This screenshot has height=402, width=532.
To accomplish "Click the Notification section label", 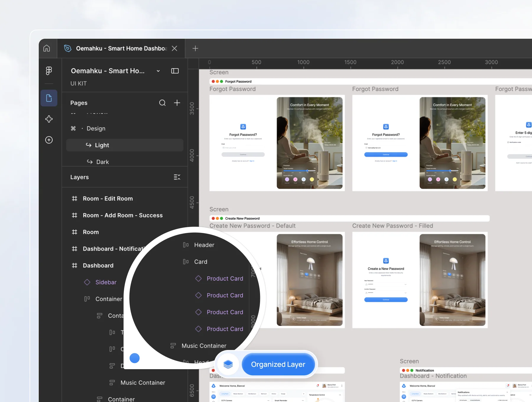I will (x=425, y=370).
